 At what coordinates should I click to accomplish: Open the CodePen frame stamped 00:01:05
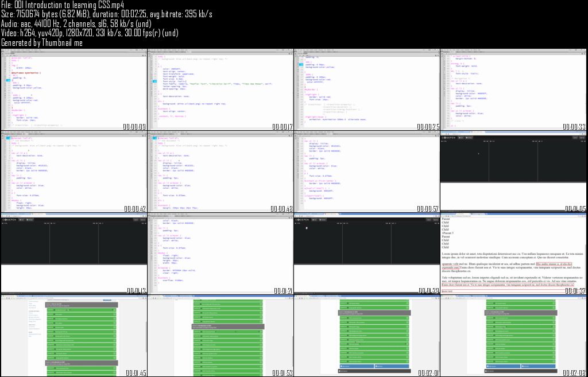pos(514,172)
